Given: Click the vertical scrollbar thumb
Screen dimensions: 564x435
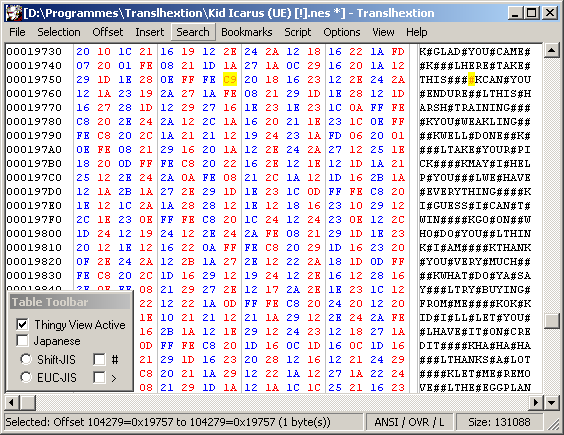Looking at the screenshot, I should point(551,321).
